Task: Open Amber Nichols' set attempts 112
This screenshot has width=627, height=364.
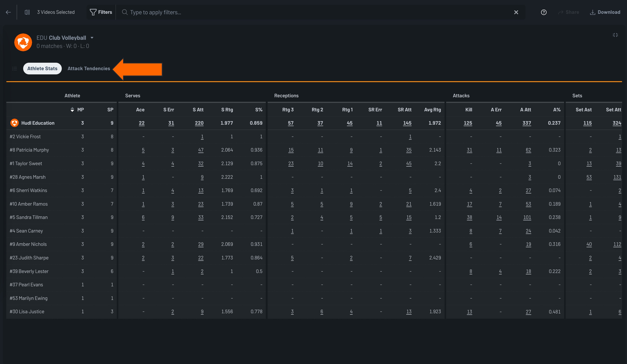Action: [x=617, y=244]
